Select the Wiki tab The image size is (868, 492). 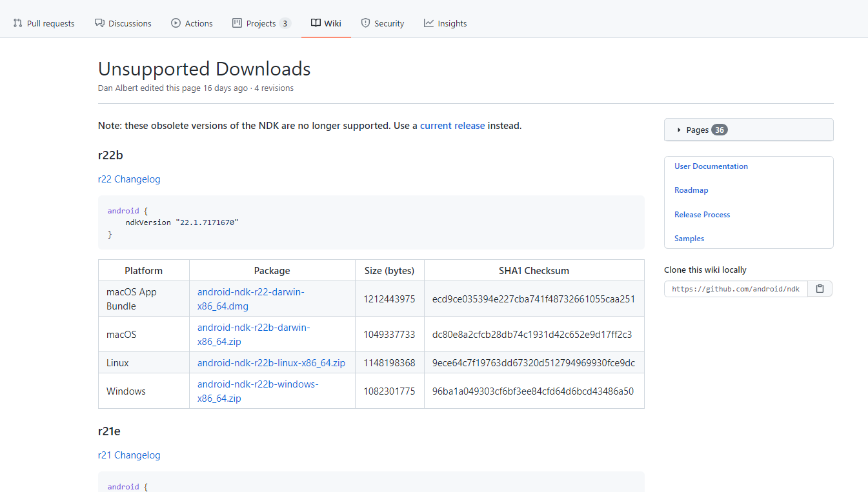[326, 23]
